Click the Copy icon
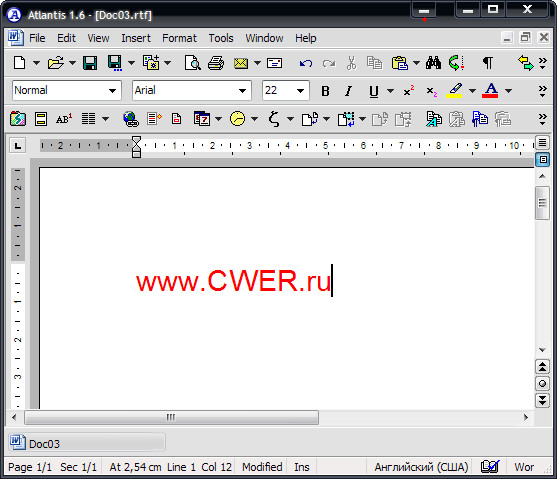Image resolution: width=557 pixels, height=479 pixels. [x=374, y=63]
